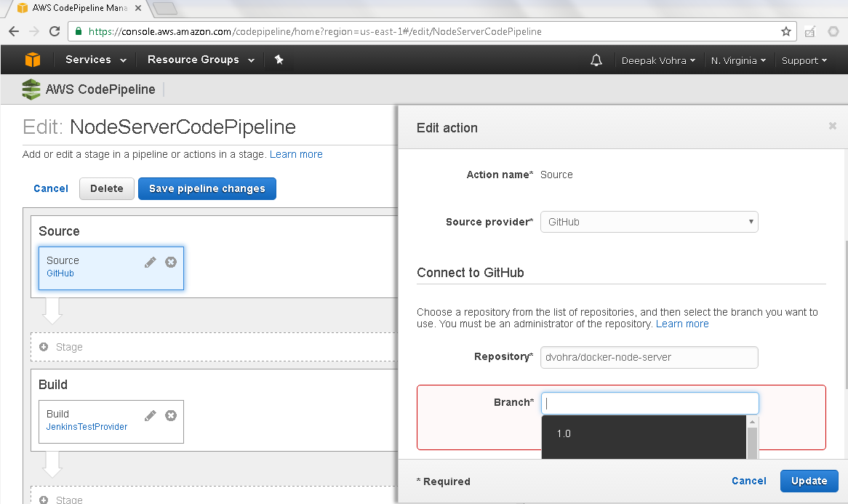Select the Build action card
The height and width of the screenshot is (504, 848).
tap(111, 422)
